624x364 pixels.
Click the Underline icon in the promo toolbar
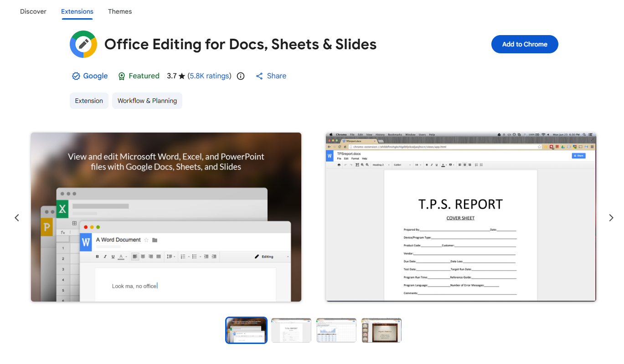pos(113,256)
